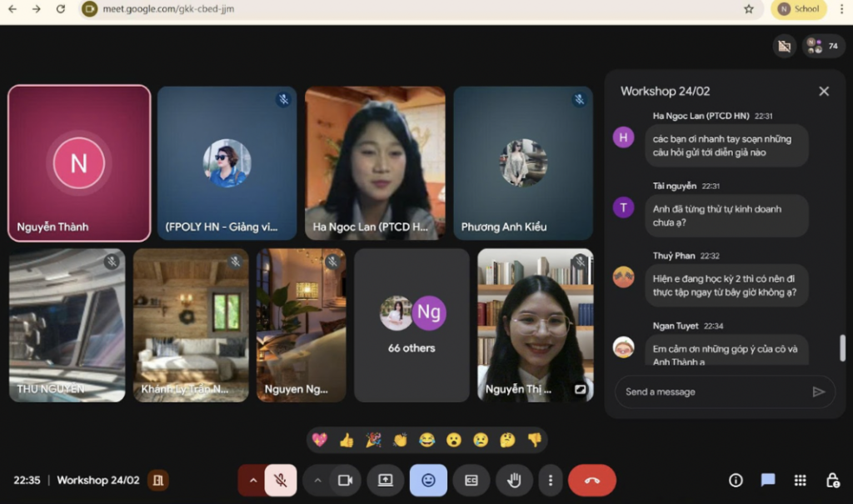853x504 pixels.
Task: Expand audio settings arrow beside microphone
Action: tap(252, 480)
